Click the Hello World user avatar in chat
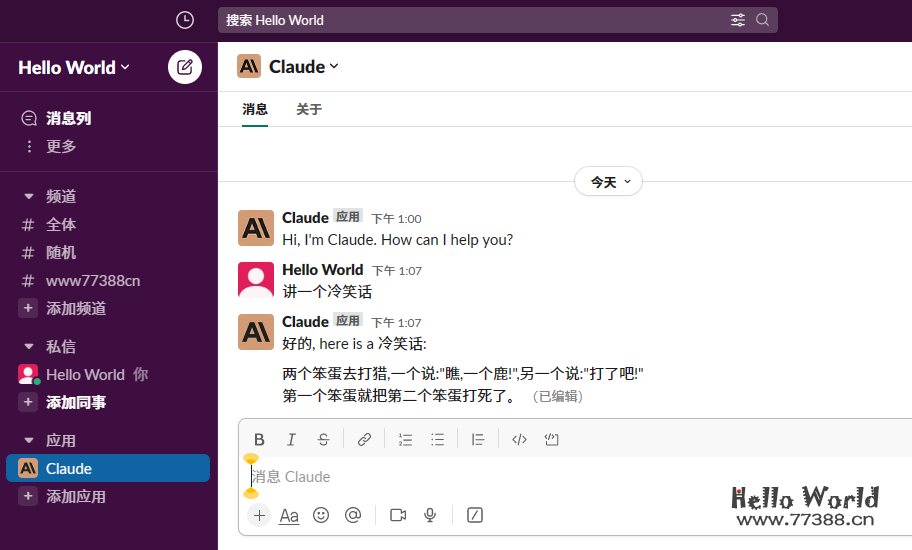The image size is (912, 550). [256, 280]
